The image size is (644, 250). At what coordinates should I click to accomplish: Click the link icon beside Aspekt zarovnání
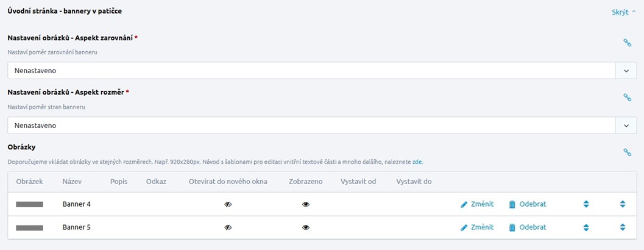click(627, 43)
